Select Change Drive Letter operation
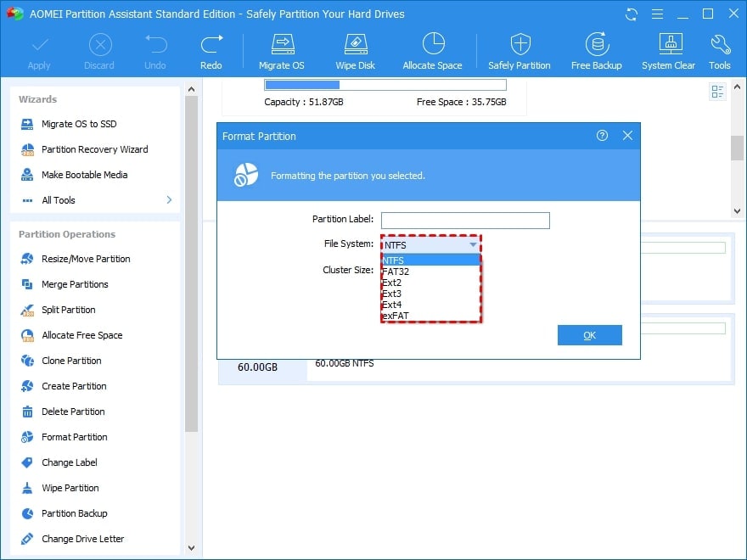 83,539
